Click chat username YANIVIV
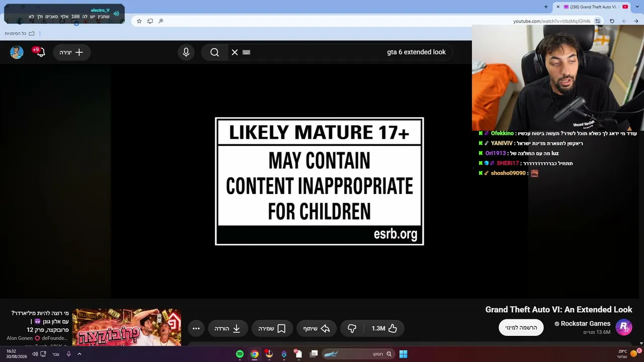The width and height of the screenshot is (644, 362). point(501,143)
